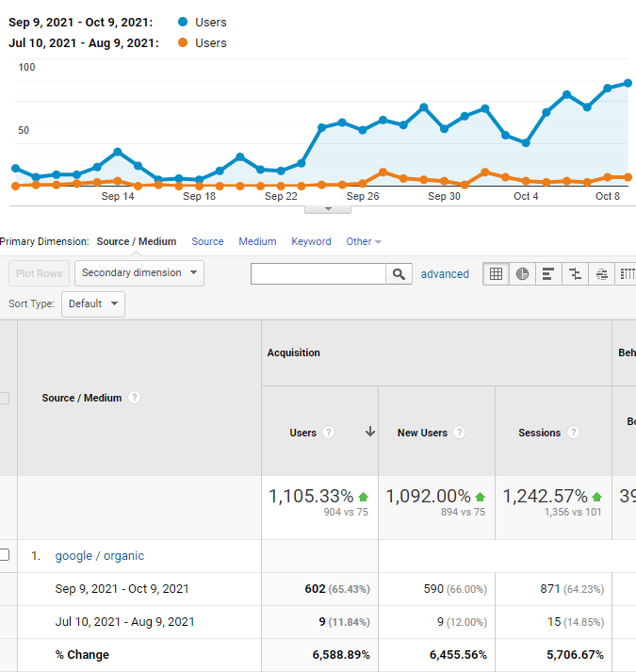Viewport: 636px width, 672px height.
Task: Click the New Users column header
Action: (x=422, y=433)
